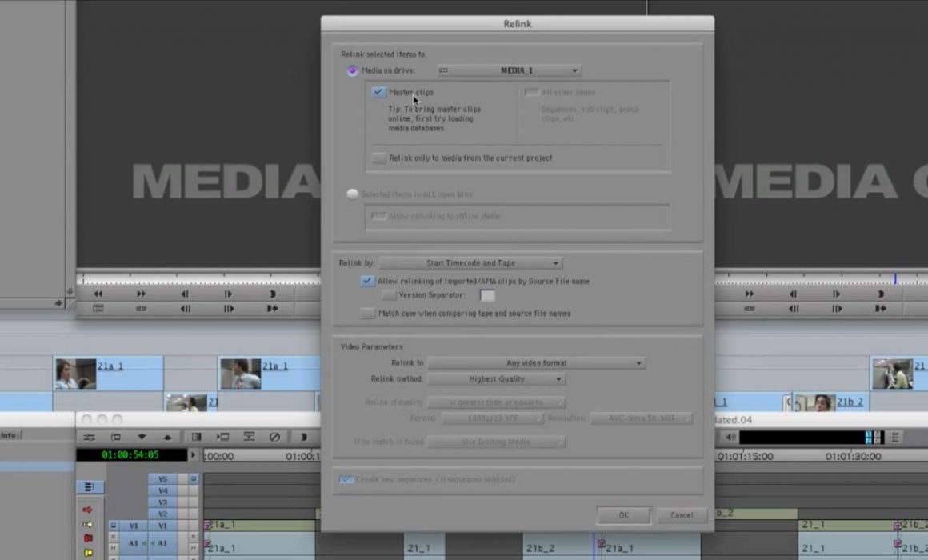Select the yellow Extract/Splice-in segment arrow
The image size is (928, 560).
87,524
